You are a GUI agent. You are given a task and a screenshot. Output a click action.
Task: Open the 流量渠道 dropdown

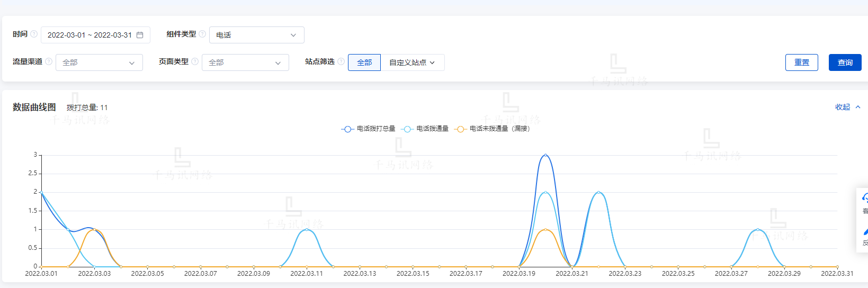tap(99, 62)
